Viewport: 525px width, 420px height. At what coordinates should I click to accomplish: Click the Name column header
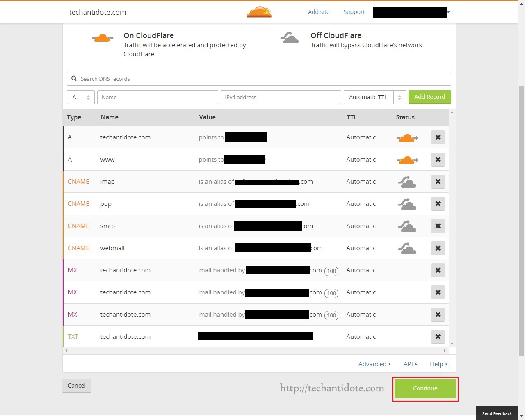click(x=110, y=117)
